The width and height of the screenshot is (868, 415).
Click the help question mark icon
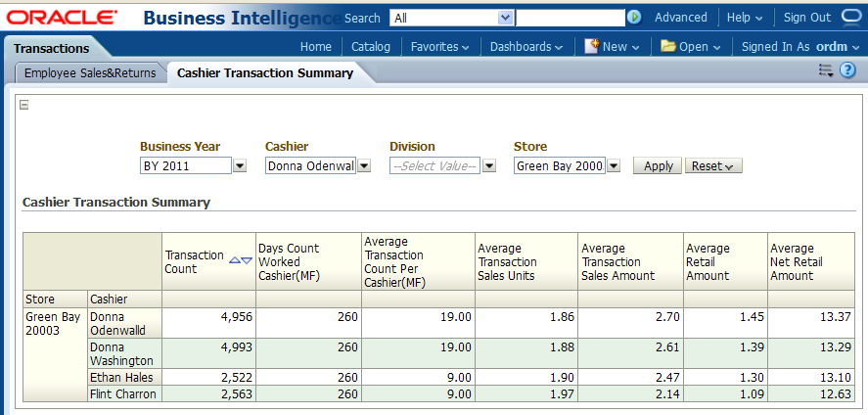tap(847, 70)
